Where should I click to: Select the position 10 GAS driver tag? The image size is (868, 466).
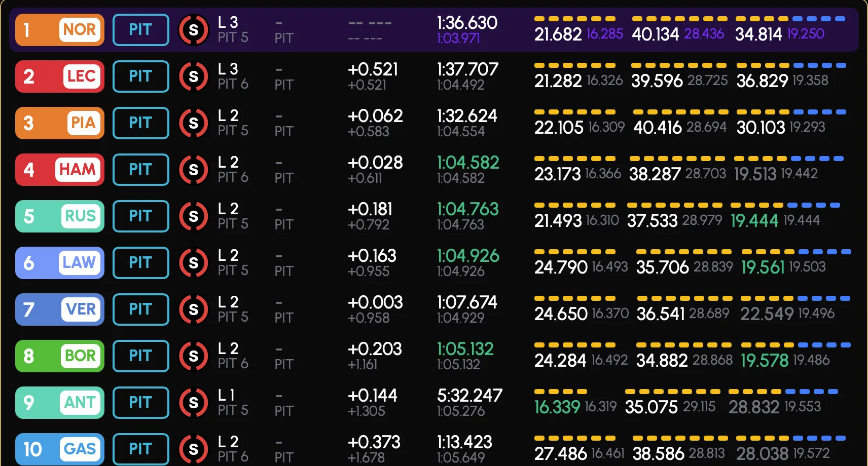point(60,449)
